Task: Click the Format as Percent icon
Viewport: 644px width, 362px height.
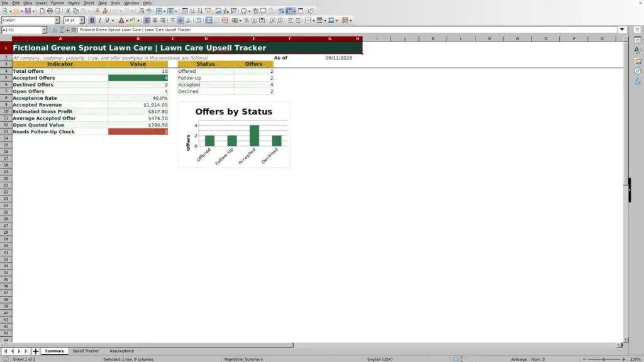Action: point(246,21)
